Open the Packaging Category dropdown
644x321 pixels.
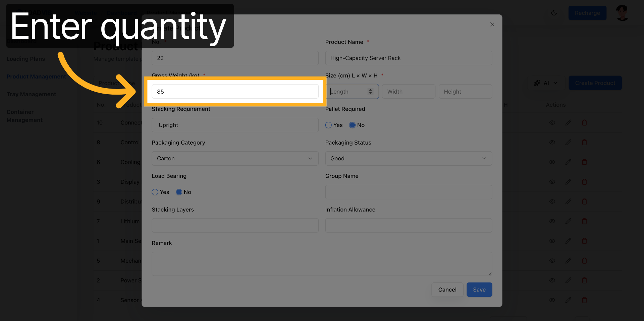click(x=235, y=158)
